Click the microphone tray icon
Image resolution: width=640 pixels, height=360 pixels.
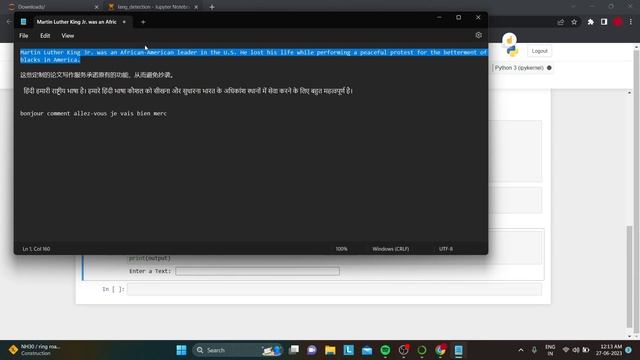(x=534, y=350)
